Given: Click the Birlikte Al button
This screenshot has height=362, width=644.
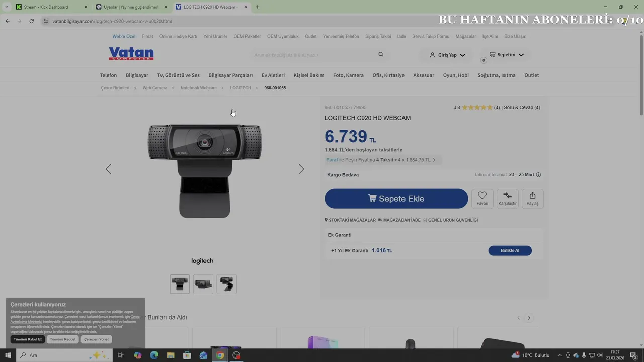Looking at the screenshot, I should coord(510,250).
